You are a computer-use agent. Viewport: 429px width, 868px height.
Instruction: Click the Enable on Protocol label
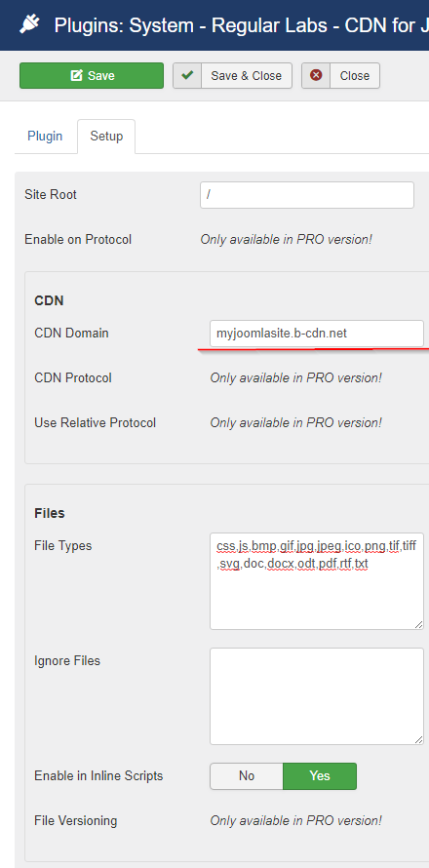pos(78,240)
